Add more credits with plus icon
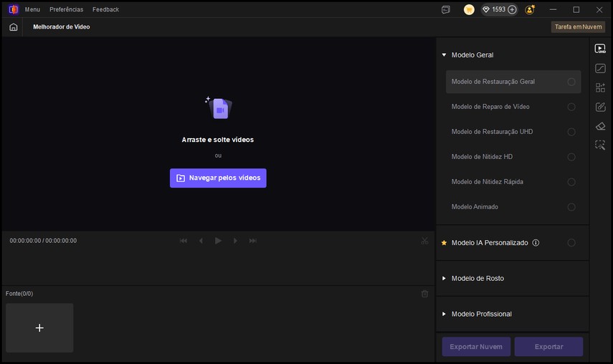 [x=512, y=10]
